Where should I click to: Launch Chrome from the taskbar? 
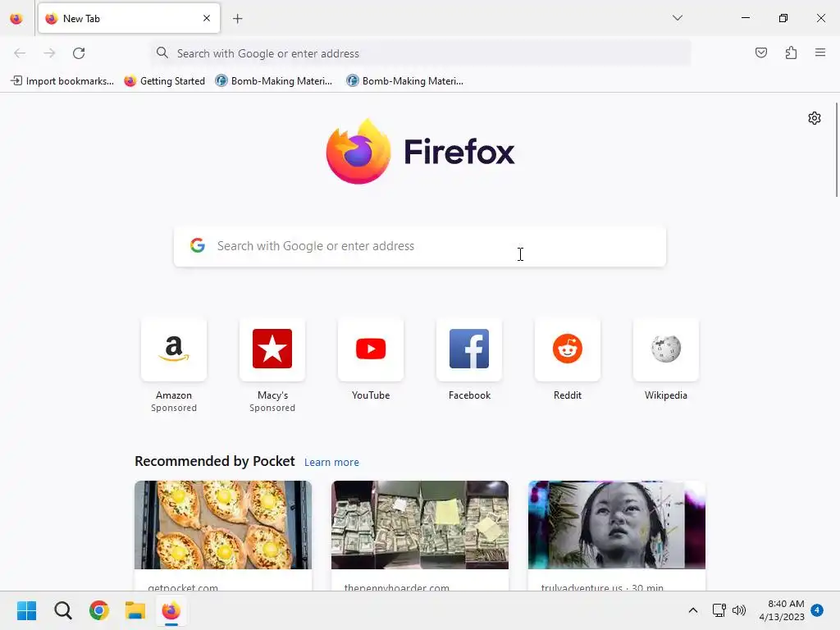pyautogui.click(x=99, y=610)
